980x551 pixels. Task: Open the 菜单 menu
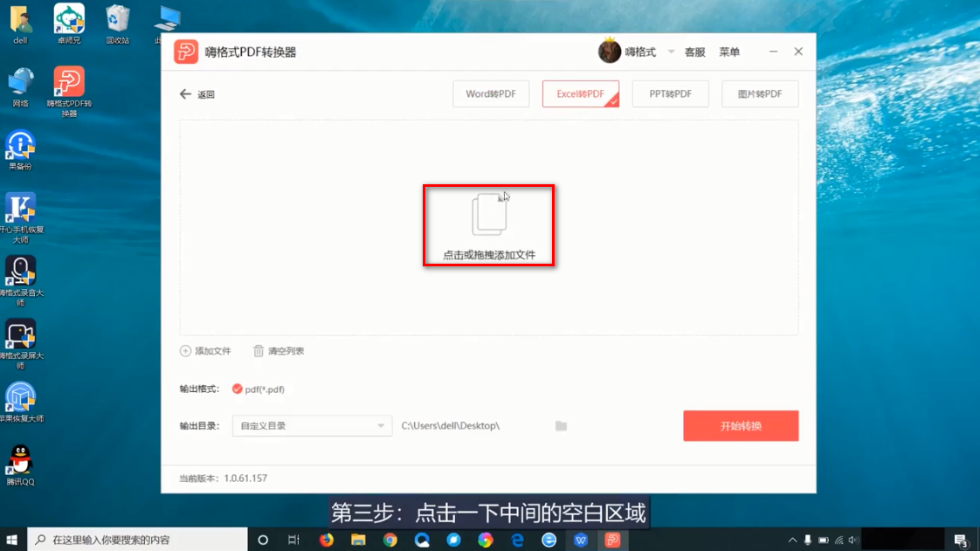pos(729,52)
